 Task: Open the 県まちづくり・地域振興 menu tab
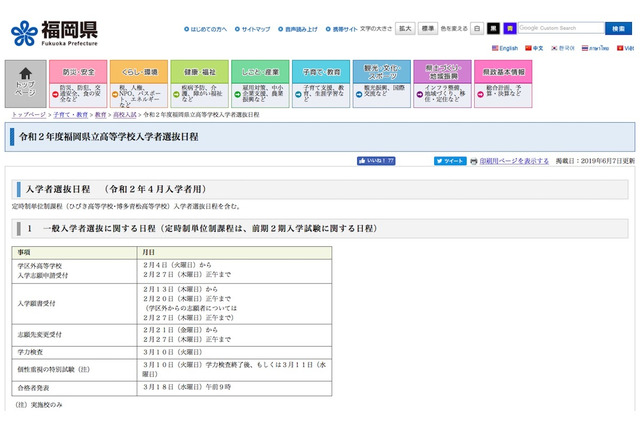[442, 72]
